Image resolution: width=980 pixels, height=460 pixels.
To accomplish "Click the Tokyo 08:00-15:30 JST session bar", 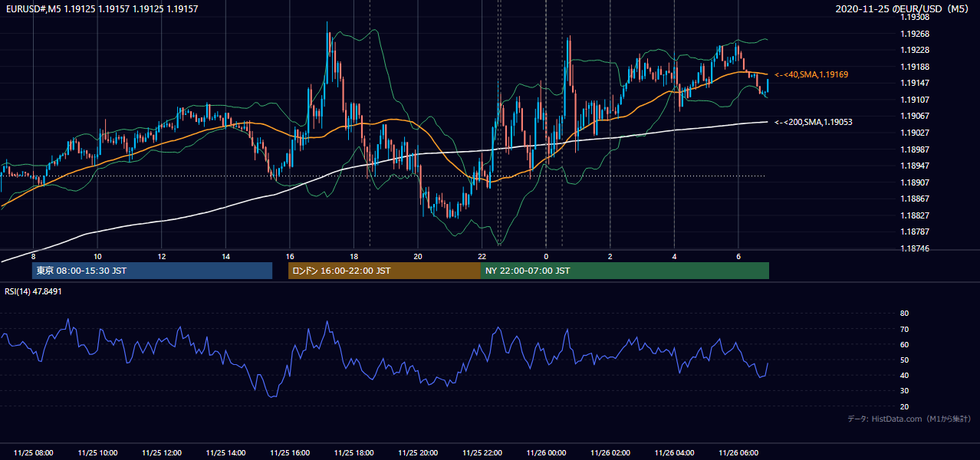I will 152,271.
